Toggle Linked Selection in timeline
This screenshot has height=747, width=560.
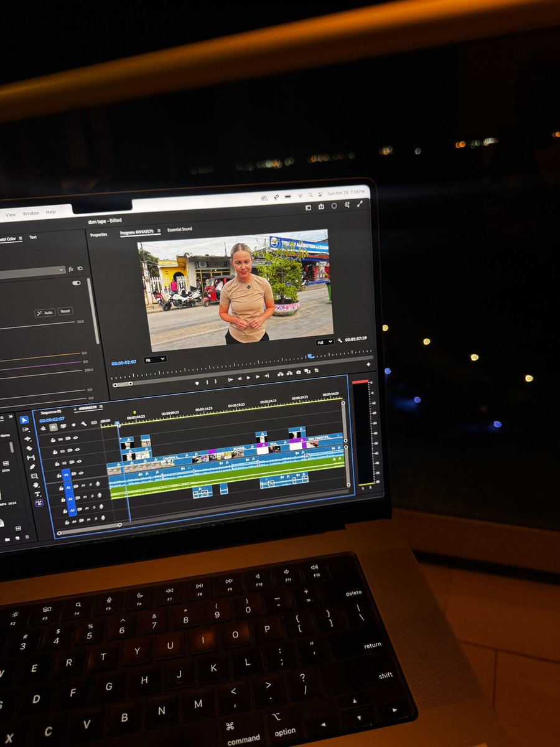tap(63, 426)
